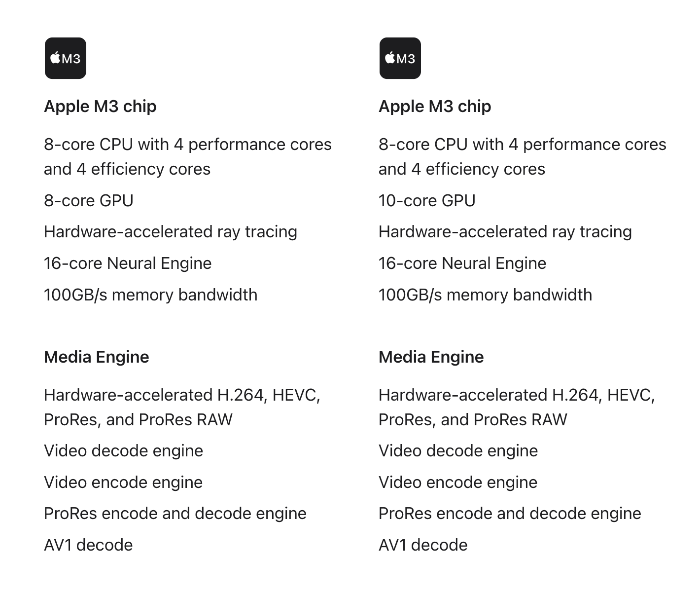Screen dimensions: 700x595
Task: Click the M3 chip icon in right column
Action: coord(400,58)
